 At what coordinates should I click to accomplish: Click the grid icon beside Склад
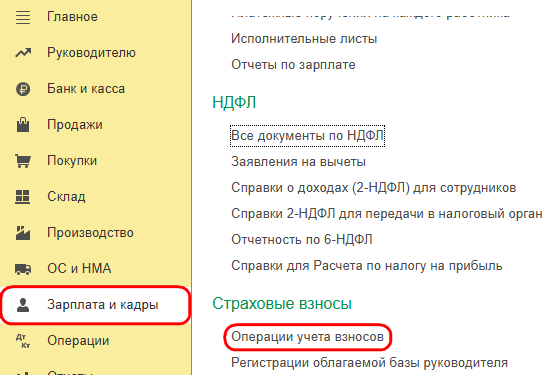pos(23,197)
